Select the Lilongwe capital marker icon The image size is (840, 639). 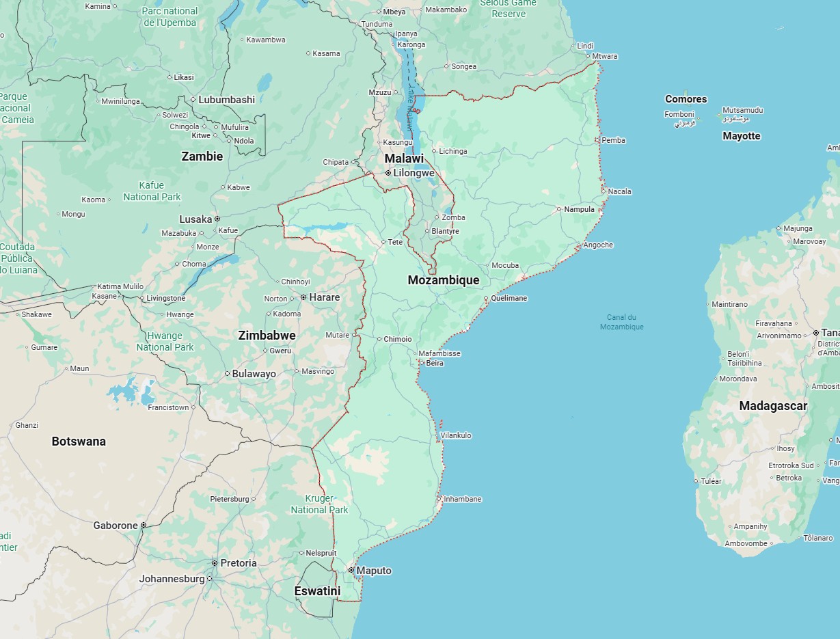tap(388, 173)
